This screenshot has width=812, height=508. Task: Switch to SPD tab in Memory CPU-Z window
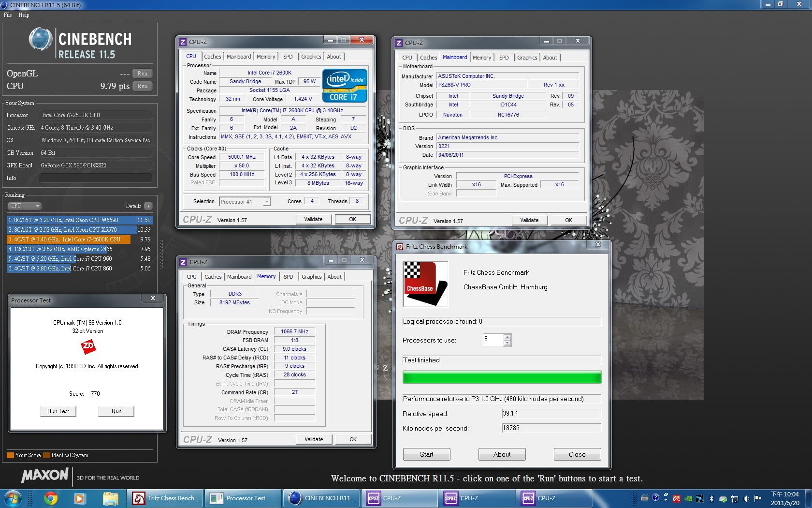coord(289,277)
